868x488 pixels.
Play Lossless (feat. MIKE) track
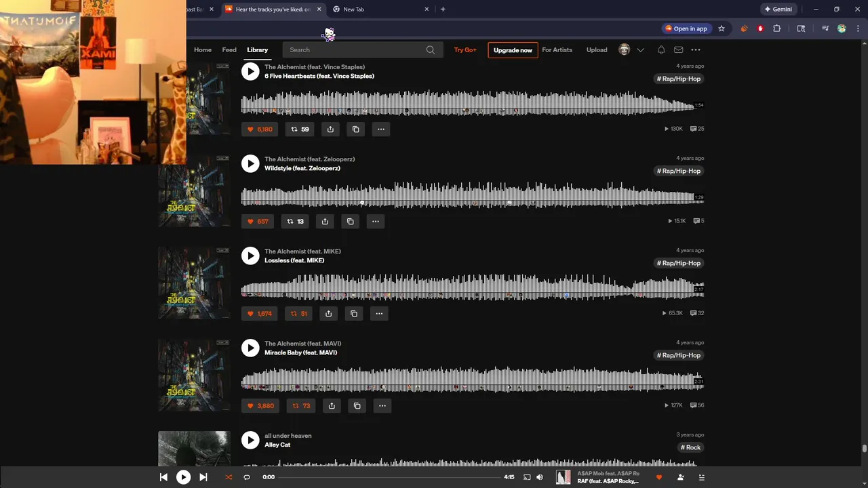pos(250,256)
